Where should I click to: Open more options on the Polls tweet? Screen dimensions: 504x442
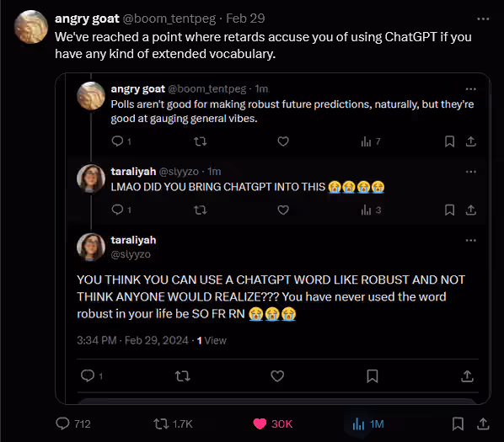pyautogui.click(x=470, y=89)
